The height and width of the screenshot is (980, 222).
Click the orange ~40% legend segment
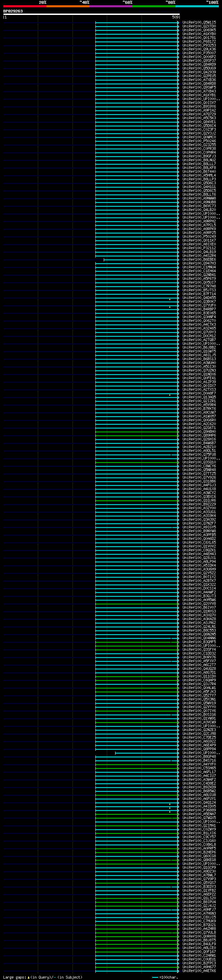click(x=68, y=6)
